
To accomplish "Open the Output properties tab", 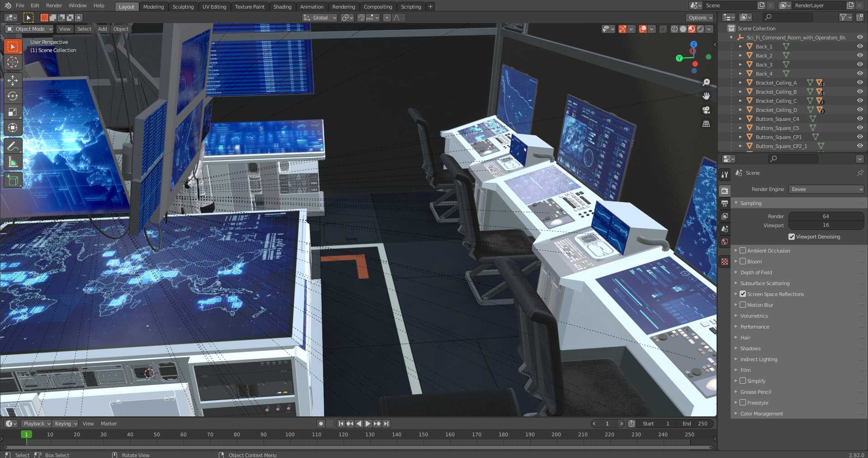I will [725, 204].
